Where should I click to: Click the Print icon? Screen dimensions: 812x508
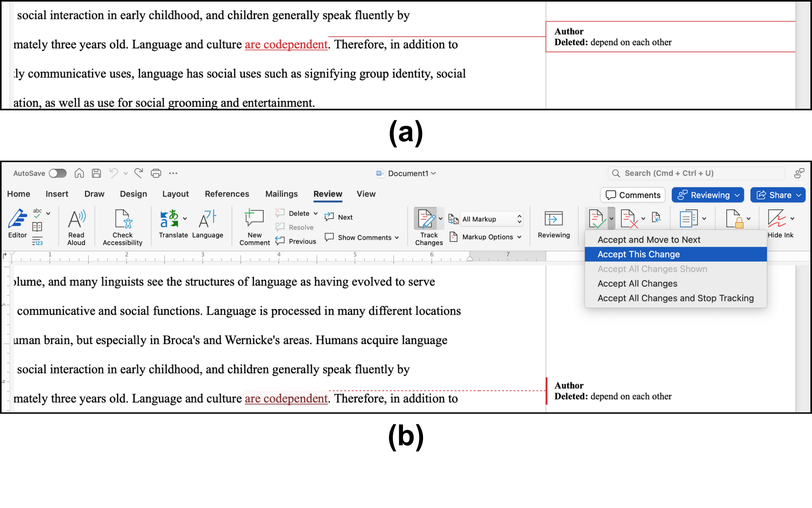pos(156,173)
